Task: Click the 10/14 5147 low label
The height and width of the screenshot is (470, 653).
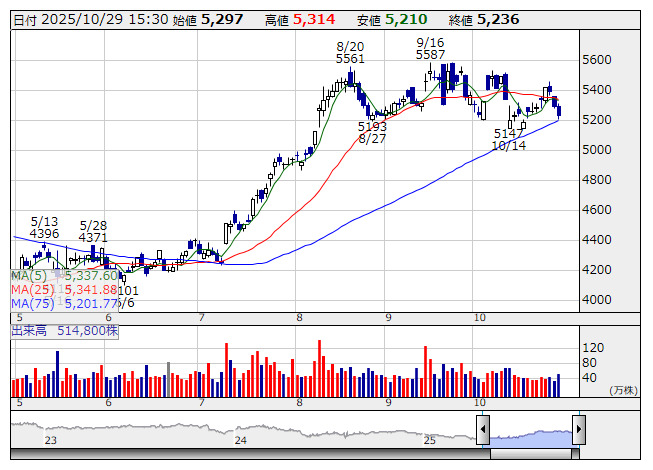Action: (x=508, y=139)
